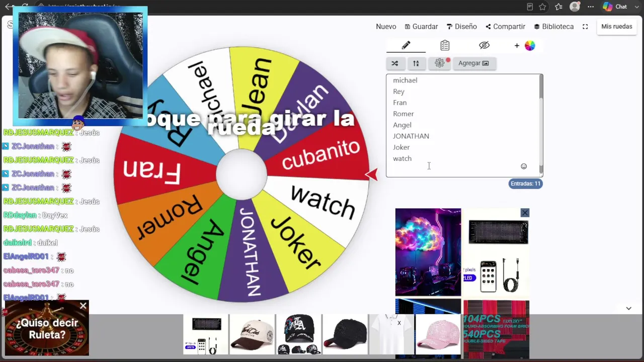Screen dimensions: 644x362
Task: Open the Guardar save option
Action: (421, 27)
